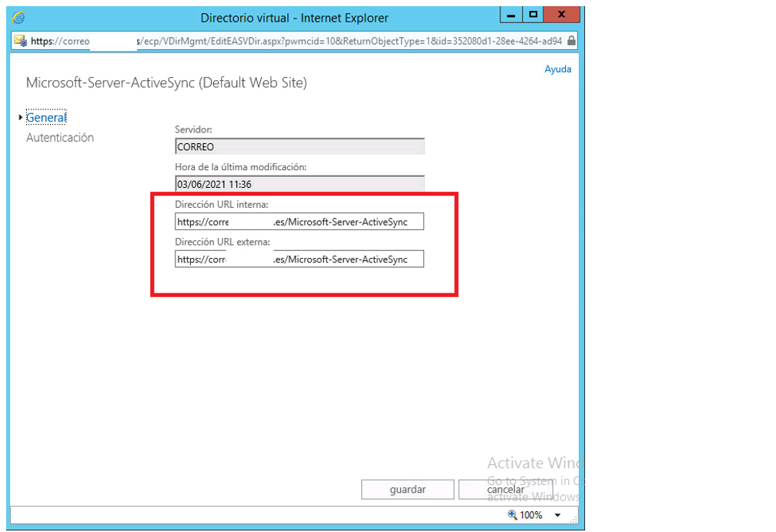Click the Microsoft-Server-ActiveSync heading text
The width and height of the screenshot is (776, 532).
pyautogui.click(x=166, y=82)
